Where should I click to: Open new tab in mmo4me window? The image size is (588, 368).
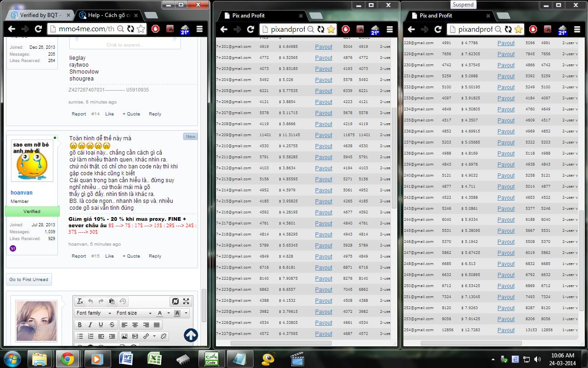click(151, 16)
